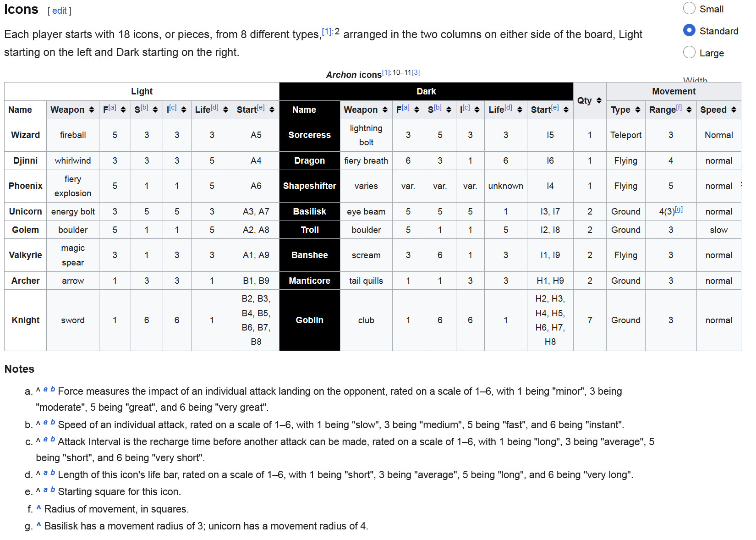Open footnote [b] on Light S header
This screenshot has width=756, height=540.
click(x=144, y=107)
